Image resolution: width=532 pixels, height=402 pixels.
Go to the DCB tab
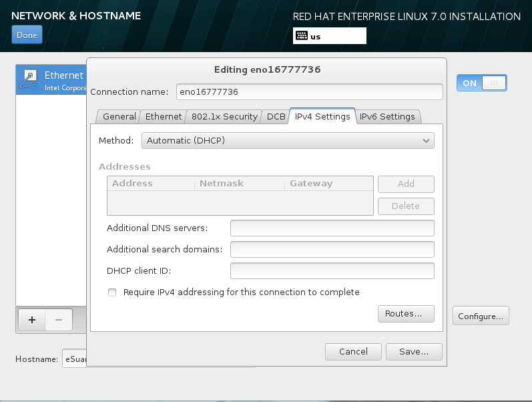(x=276, y=117)
